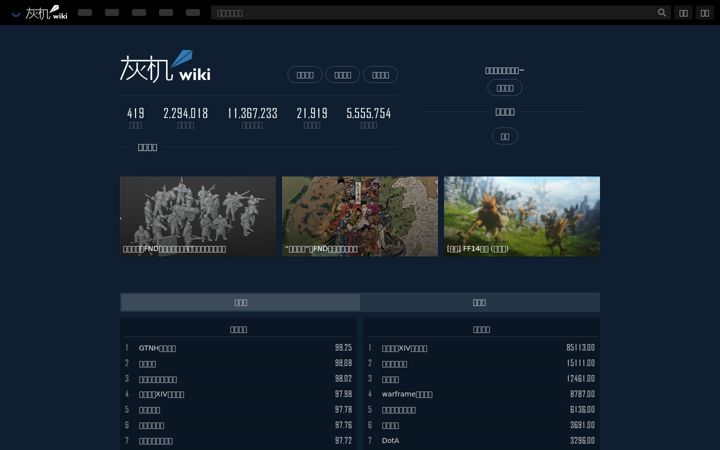
Task: Select the active left ranking tab
Action: point(240,302)
